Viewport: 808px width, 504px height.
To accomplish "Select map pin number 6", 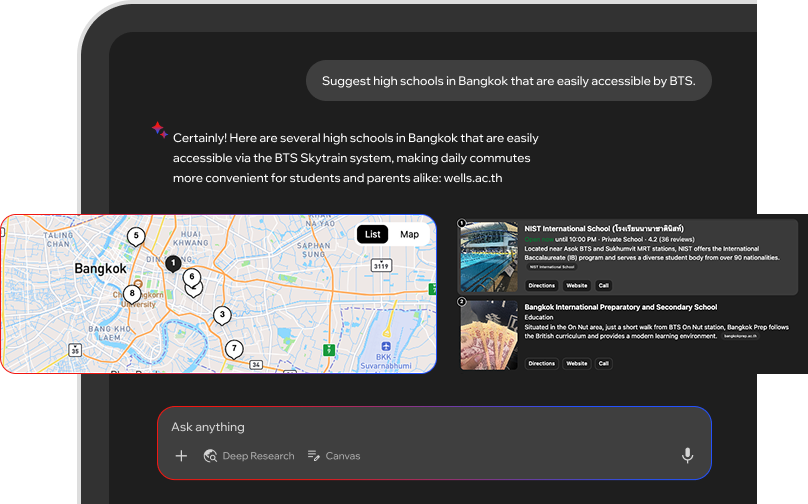I will point(192,277).
